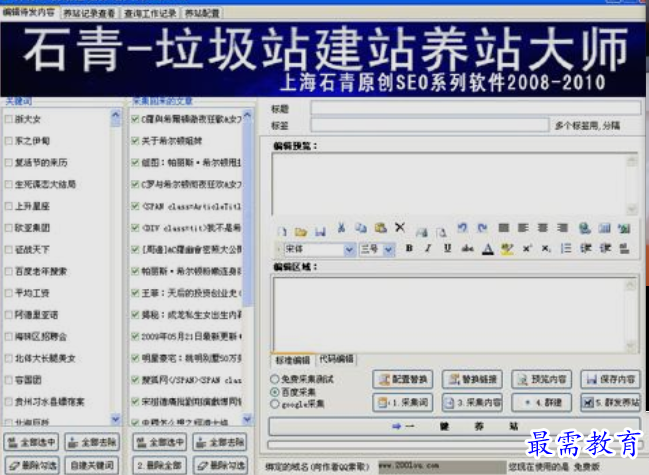Click the Decrease indent icon
The image size is (649, 475).
coord(586,248)
